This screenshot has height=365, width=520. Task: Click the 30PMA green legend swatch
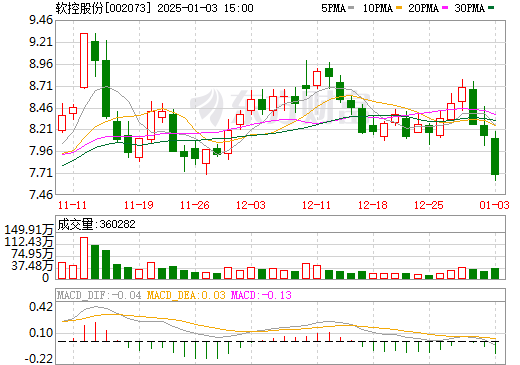[x=491, y=7]
